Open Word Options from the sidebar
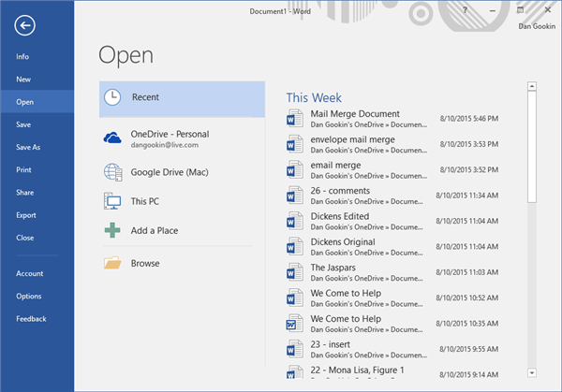Screen dimensions: 562x392 tap(28, 297)
